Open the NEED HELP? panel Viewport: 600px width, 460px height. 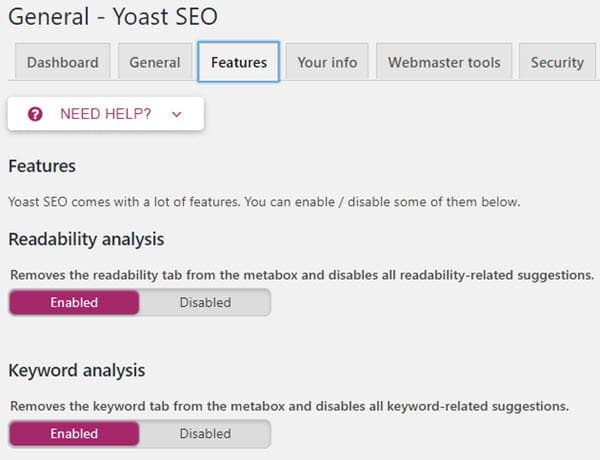coord(106,114)
